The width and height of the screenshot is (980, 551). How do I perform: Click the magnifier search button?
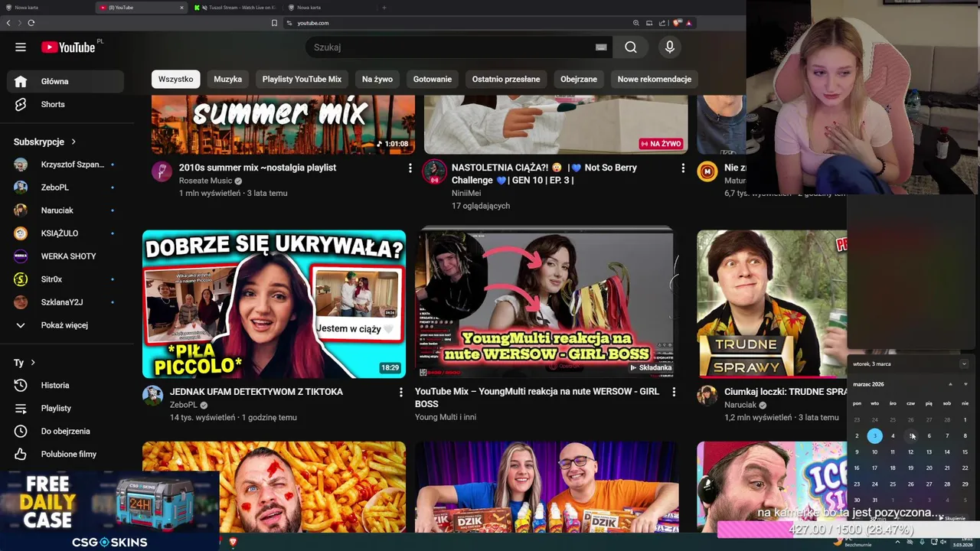[x=630, y=47]
